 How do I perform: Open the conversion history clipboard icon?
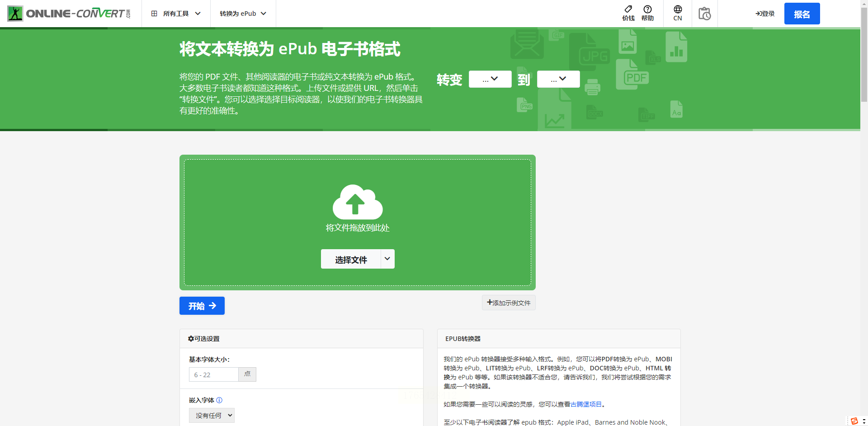(704, 14)
